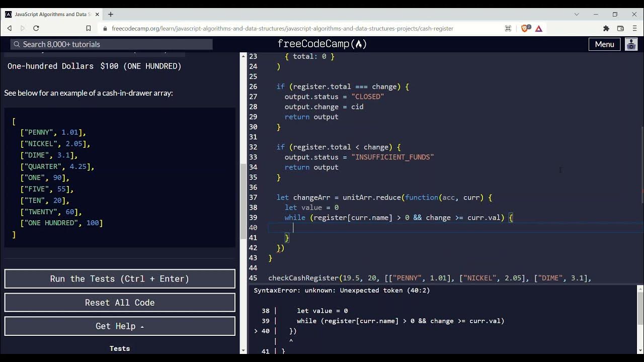Open the Brave wallet icon
Viewport: 644px width, 362px height.
click(x=620, y=28)
